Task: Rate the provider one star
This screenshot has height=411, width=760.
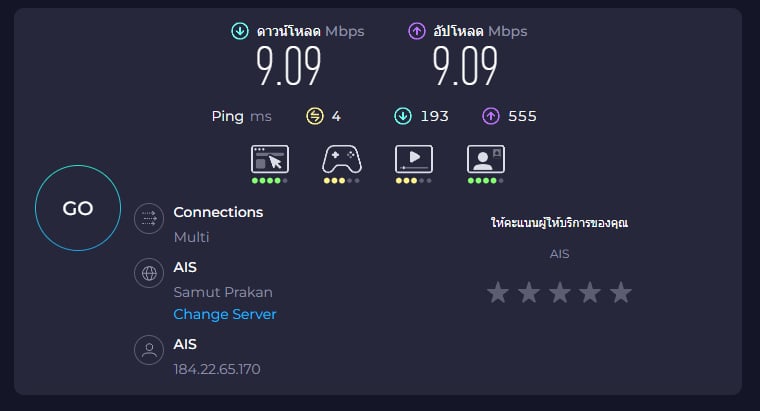Action: [498, 292]
